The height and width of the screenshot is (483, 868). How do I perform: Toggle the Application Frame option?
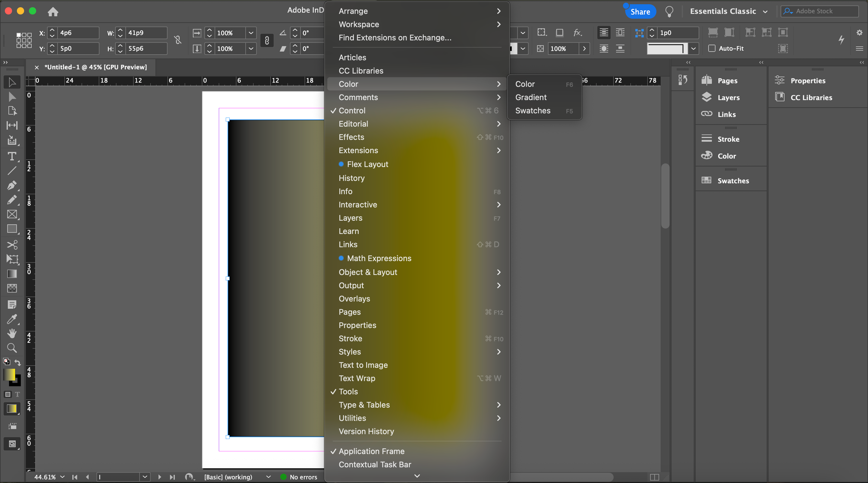(x=371, y=451)
